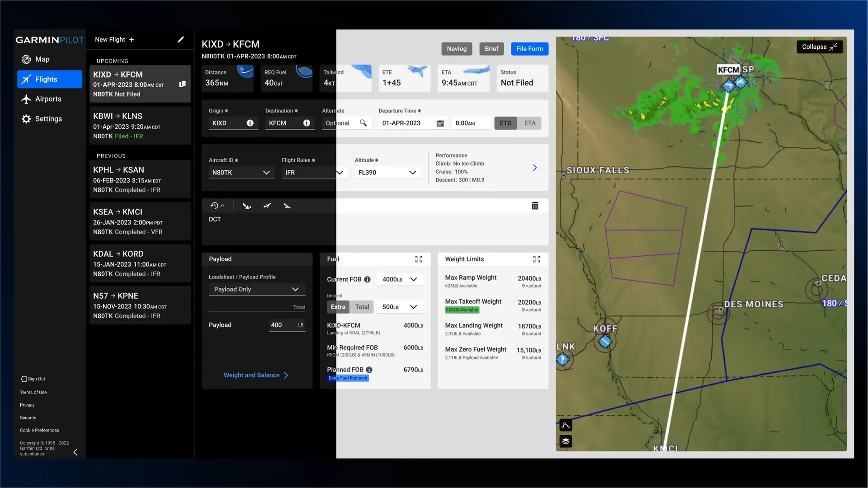Viewport: 868px width, 488px height.
Task: Open the Navlog view
Action: click(x=457, y=49)
